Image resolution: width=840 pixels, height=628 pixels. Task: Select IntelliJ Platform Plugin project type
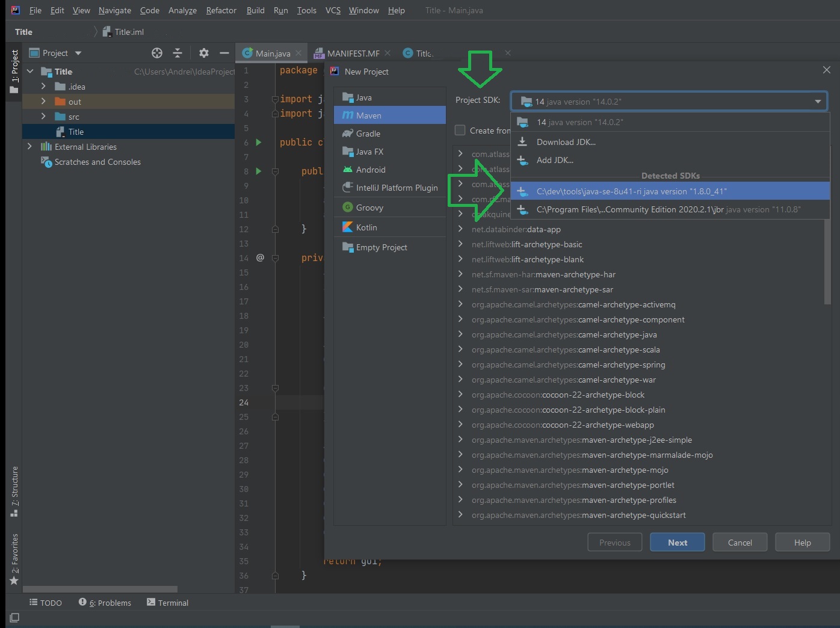pyautogui.click(x=390, y=188)
